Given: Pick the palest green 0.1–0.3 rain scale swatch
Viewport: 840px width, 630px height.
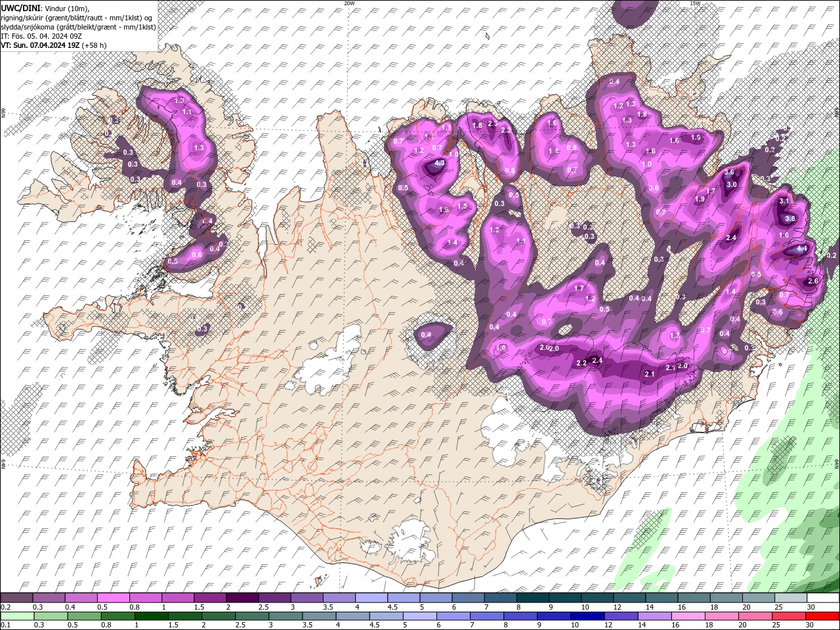Looking at the screenshot, I should pos(17,616).
